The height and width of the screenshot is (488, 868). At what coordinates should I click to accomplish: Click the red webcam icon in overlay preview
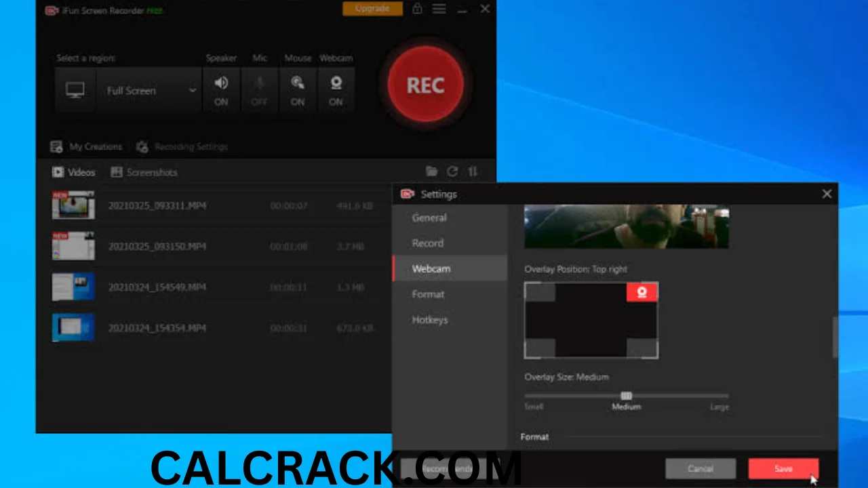(x=642, y=292)
